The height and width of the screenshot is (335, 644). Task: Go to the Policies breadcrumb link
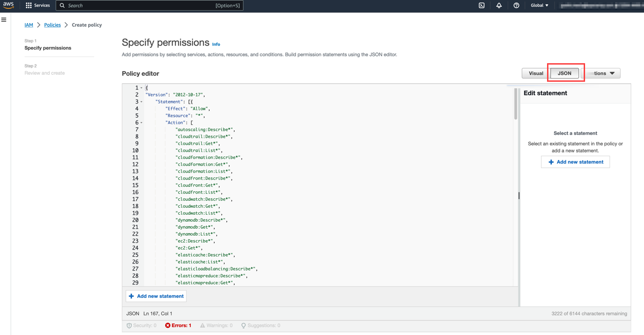(52, 25)
